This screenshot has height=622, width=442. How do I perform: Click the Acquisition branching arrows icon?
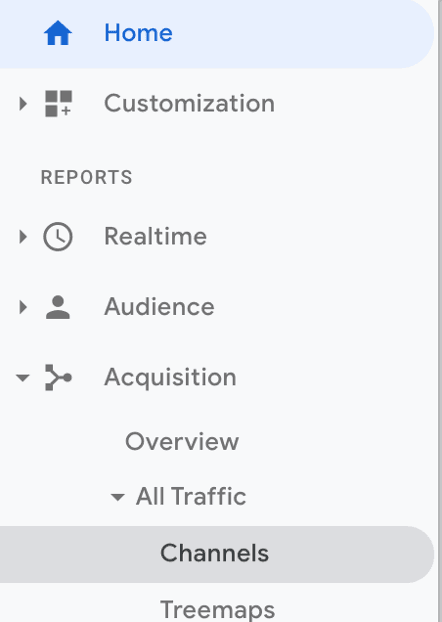coord(58,377)
